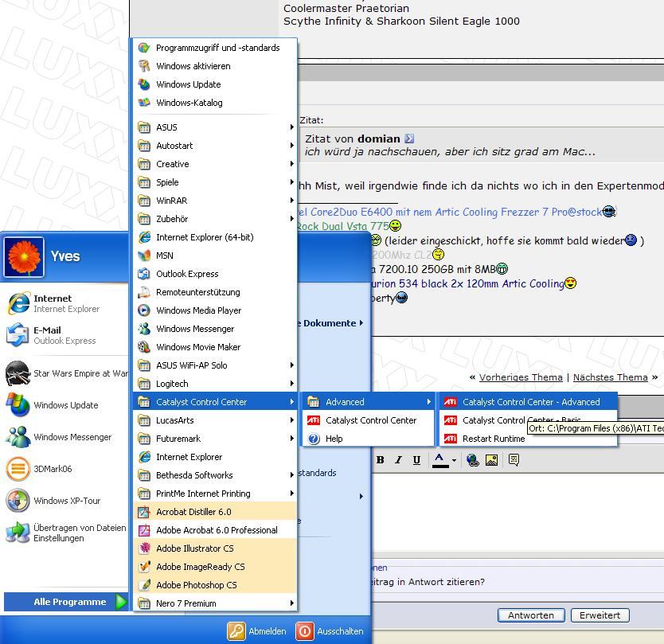Click the Internet Explorer (64-bit) icon
Screen dimensions: 664x644
pyautogui.click(x=144, y=237)
